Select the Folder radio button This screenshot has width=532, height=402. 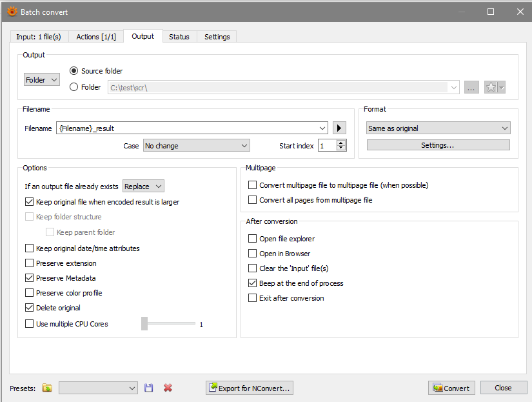coord(74,87)
